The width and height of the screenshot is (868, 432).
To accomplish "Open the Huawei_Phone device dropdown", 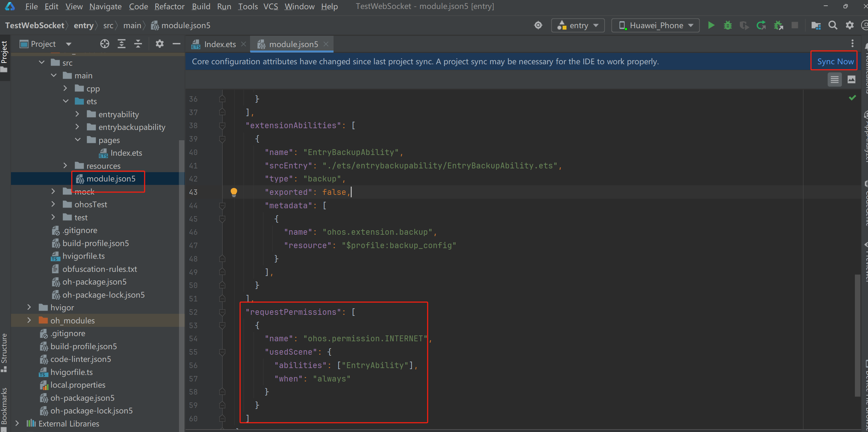I will [655, 25].
